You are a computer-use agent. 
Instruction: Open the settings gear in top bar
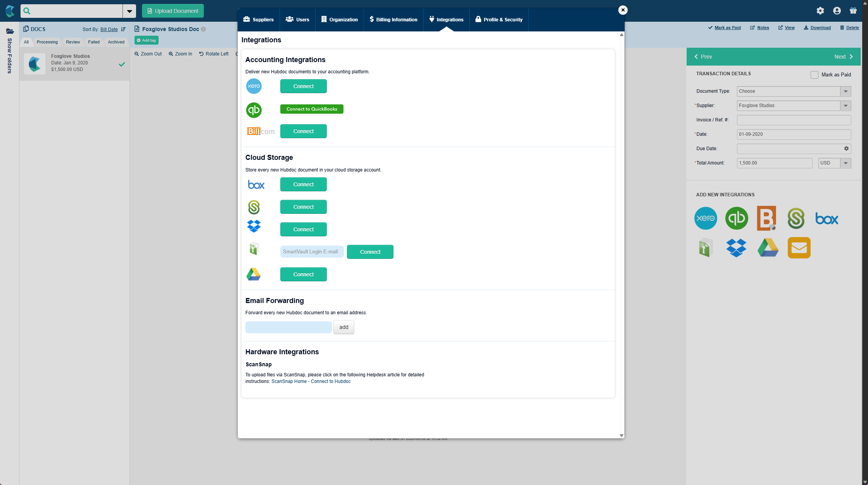pyautogui.click(x=820, y=11)
